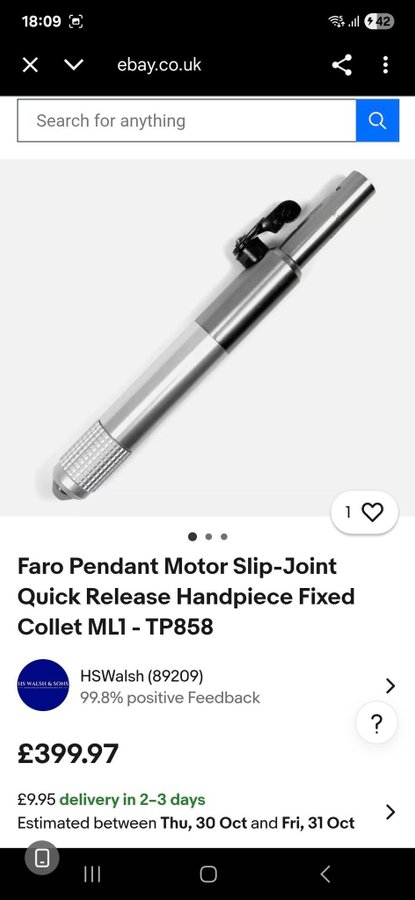Tap the blue search magnifier button
The width and height of the screenshot is (415, 900).
pos(377,121)
